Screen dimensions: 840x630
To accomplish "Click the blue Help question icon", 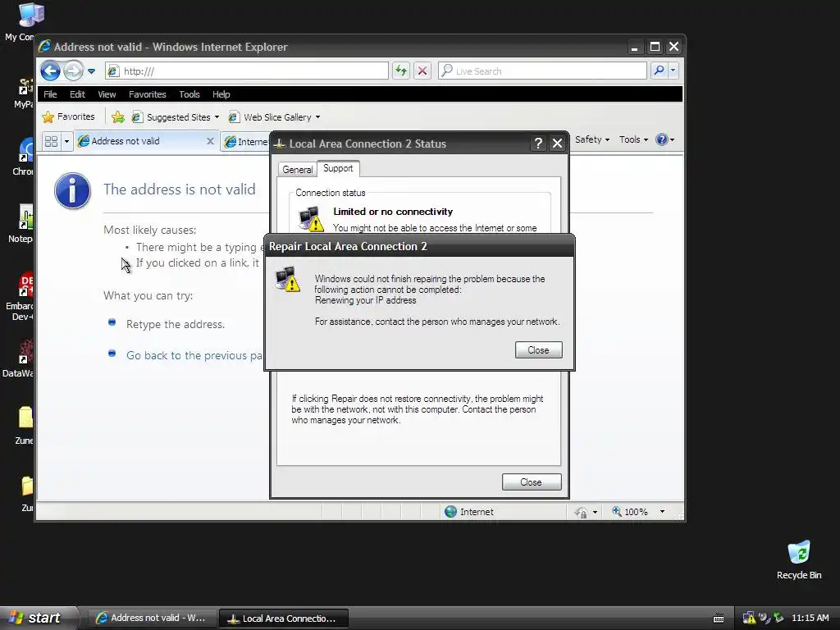I will tap(662, 139).
